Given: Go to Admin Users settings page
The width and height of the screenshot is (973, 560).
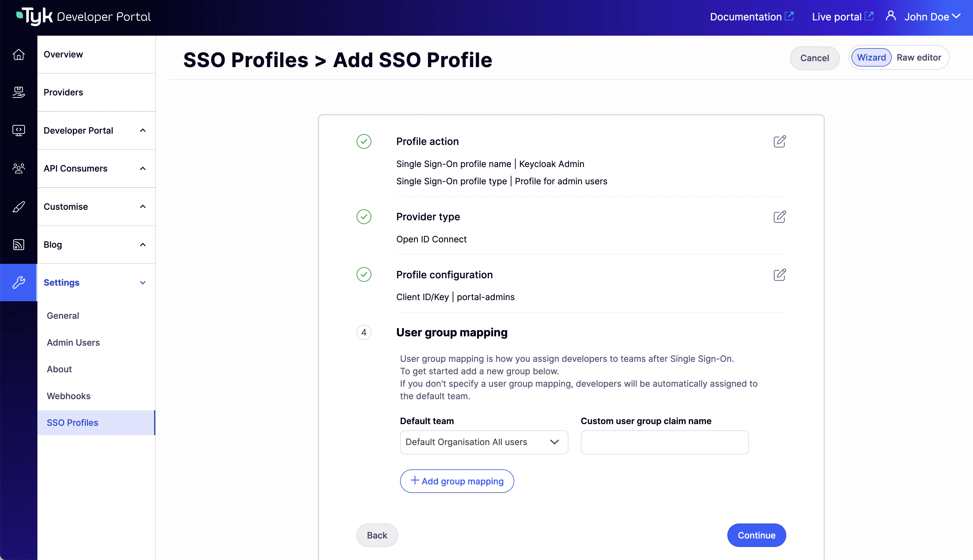Looking at the screenshot, I should click(x=73, y=342).
